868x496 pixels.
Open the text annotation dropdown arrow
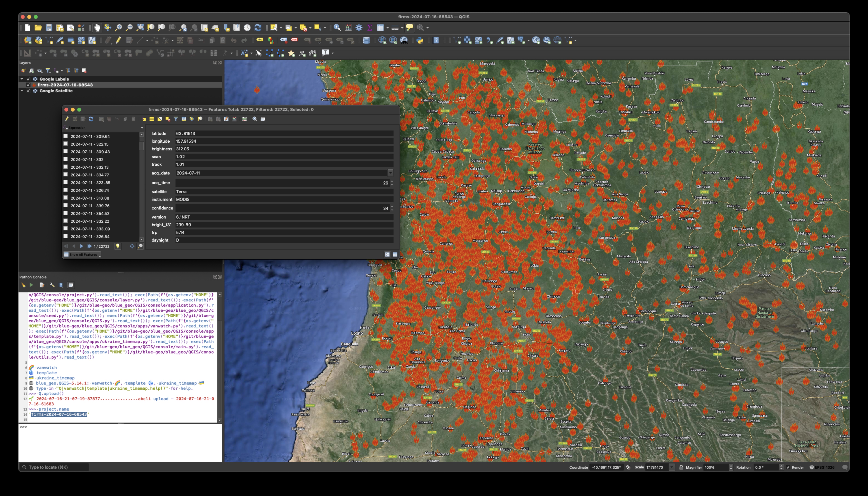pyautogui.click(x=333, y=53)
